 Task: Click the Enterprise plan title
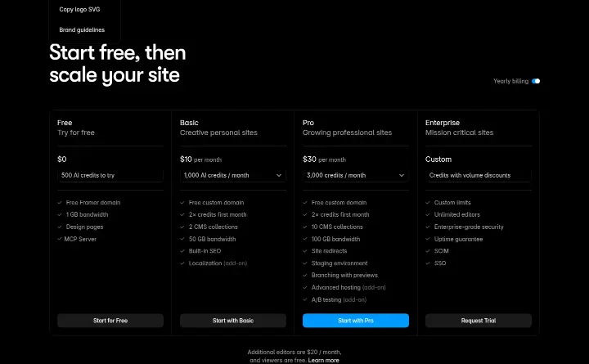(x=442, y=123)
